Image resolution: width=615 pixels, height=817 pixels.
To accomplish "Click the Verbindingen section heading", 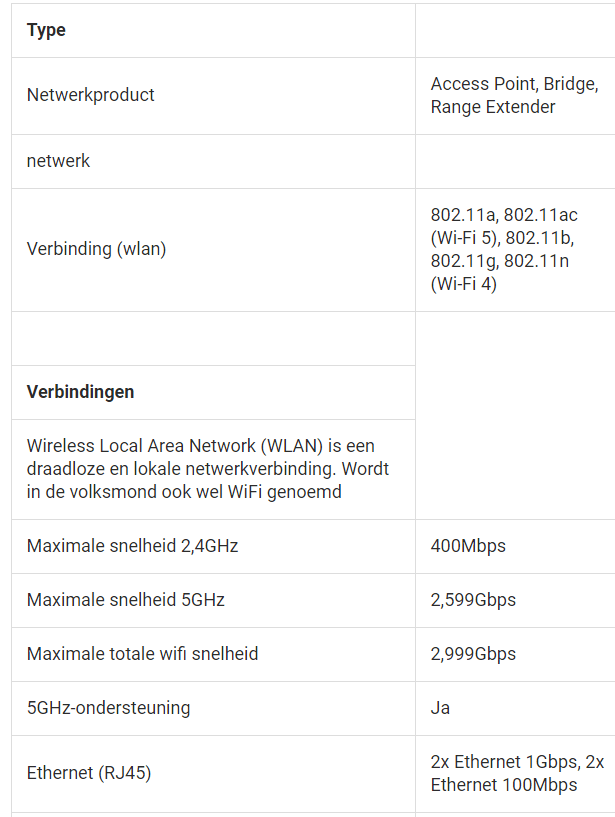I will tap(80, 392).
